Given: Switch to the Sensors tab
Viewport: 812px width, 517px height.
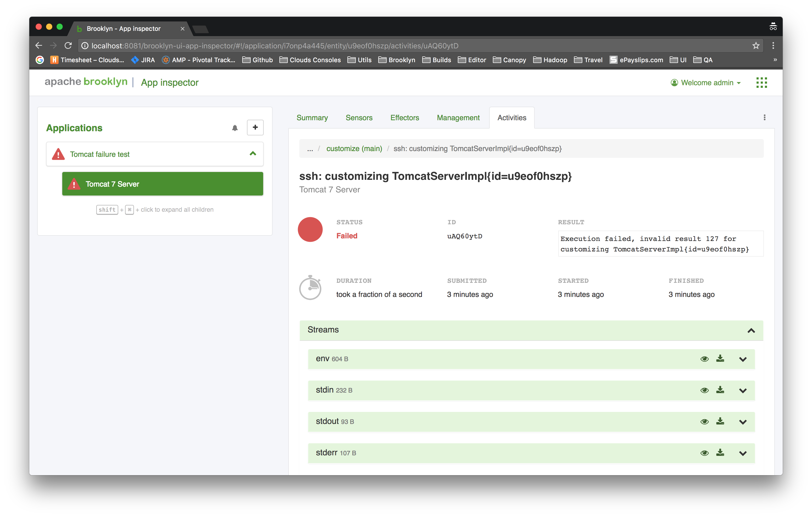Looking at the screenshot, I should click(x=359, y=118).
